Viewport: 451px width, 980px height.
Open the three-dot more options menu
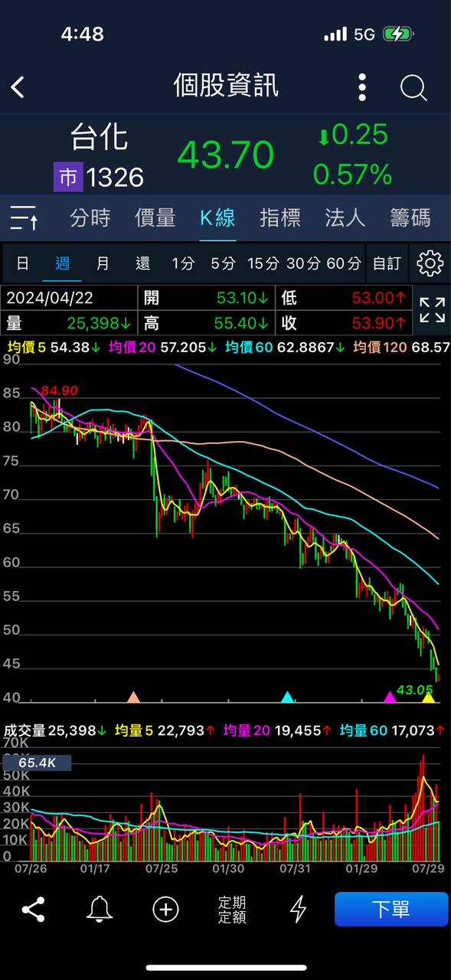click(x=362, y=87)
